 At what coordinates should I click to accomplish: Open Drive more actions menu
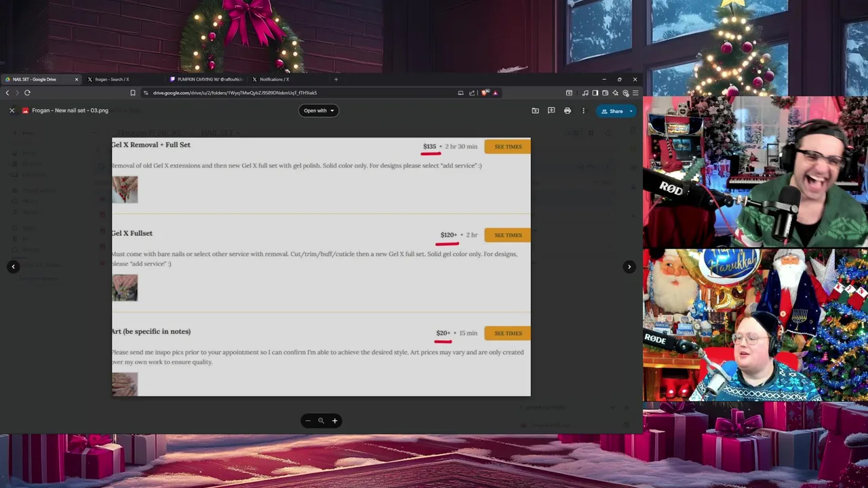pos(583,110)
